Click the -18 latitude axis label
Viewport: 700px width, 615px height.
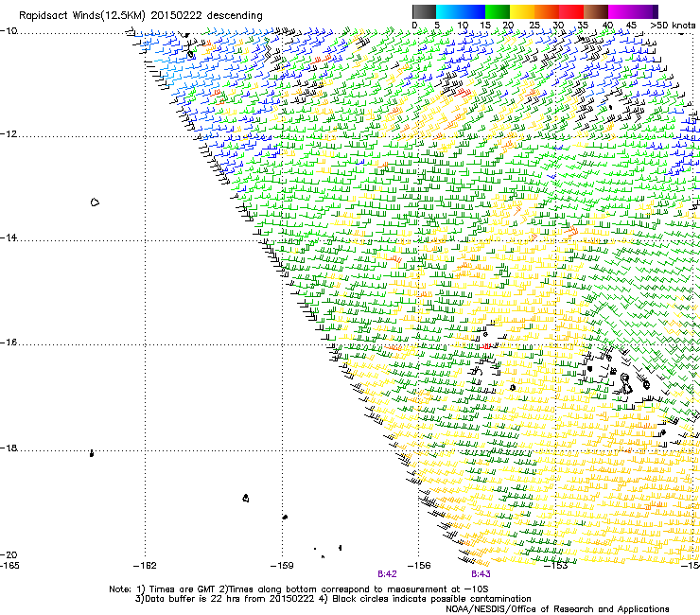click(x=9, y=448)
